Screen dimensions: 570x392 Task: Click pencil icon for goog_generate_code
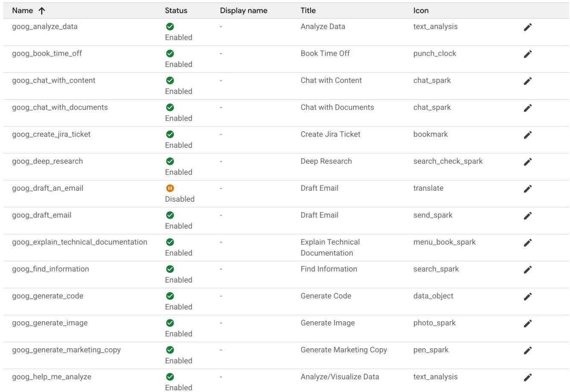pos(528,296)
